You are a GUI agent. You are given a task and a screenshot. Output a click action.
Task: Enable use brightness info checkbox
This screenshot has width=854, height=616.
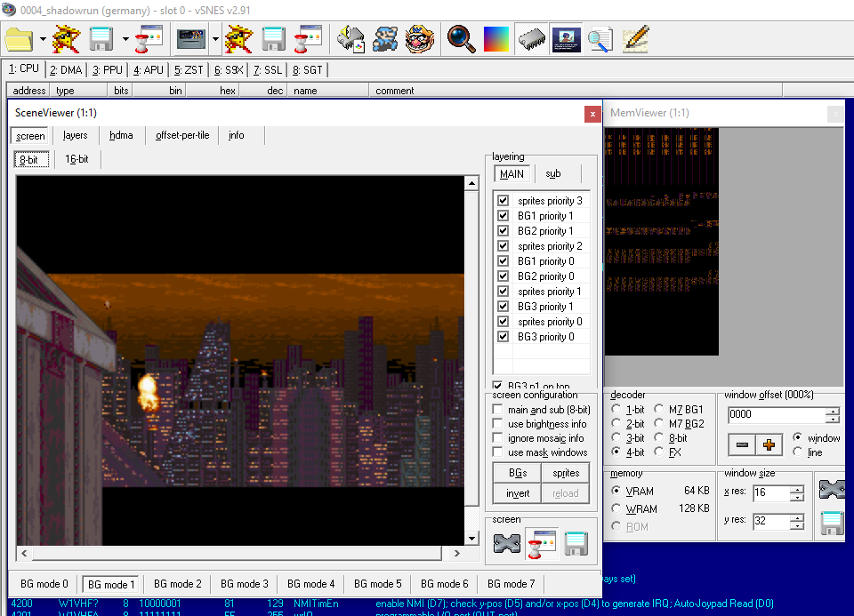point(497,423)
